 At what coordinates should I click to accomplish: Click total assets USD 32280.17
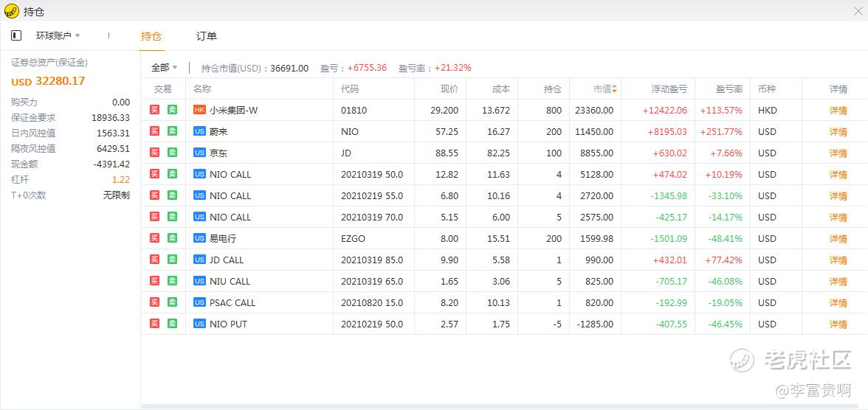[48, 81]
